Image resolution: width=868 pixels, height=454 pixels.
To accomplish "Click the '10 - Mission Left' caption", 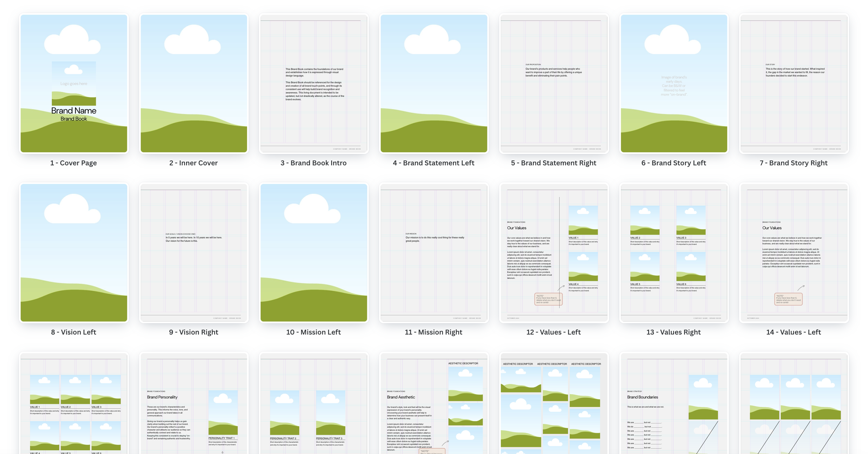I will 314,332.
